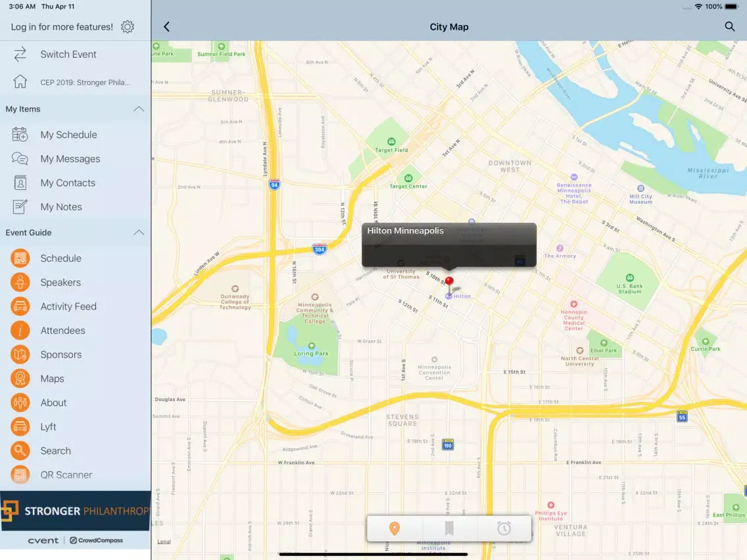This screenshot has height=560, width=747.
Task: Tap the Renaissance Minneapolis Hotel marker
Action: (574, 177)
